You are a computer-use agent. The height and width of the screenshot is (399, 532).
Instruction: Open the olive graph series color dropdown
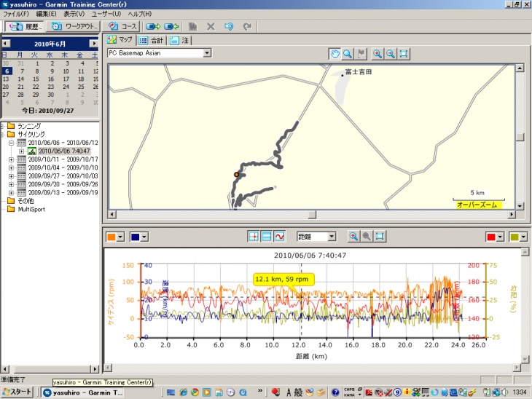(523, 237)
